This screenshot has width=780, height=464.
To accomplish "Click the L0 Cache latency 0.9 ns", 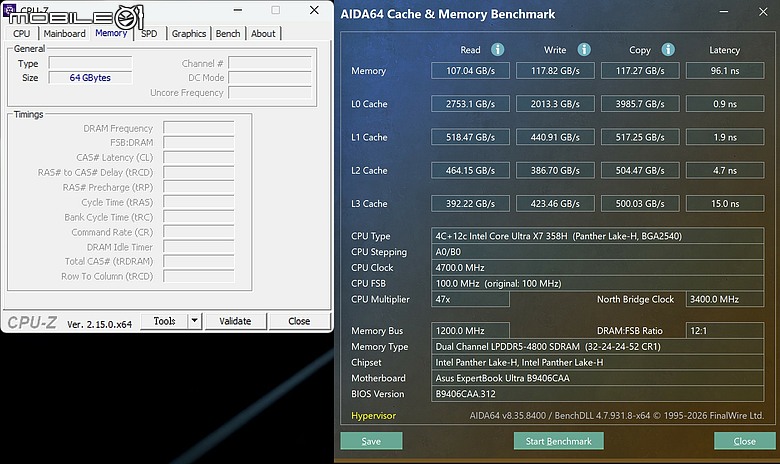I will tap(725, 104).
